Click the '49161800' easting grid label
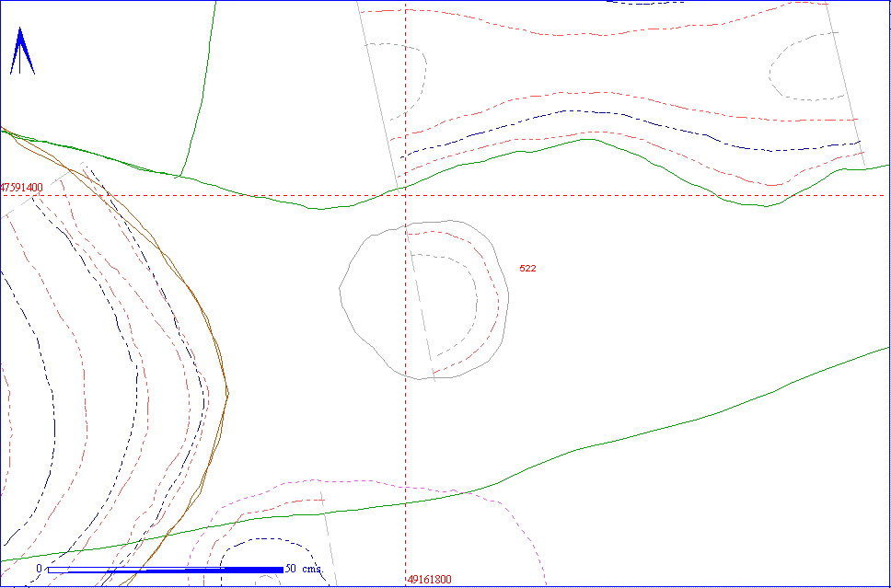The image size is (891, 588). (x=430, y=580)
